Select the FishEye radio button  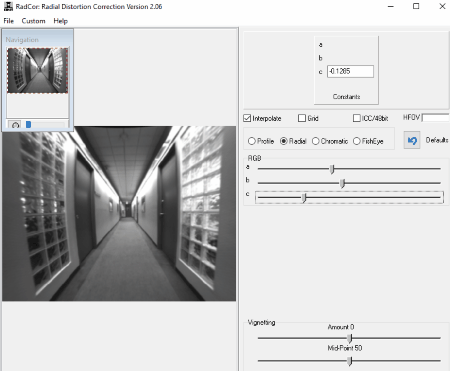pyautogui.click(x=357, y=141)
